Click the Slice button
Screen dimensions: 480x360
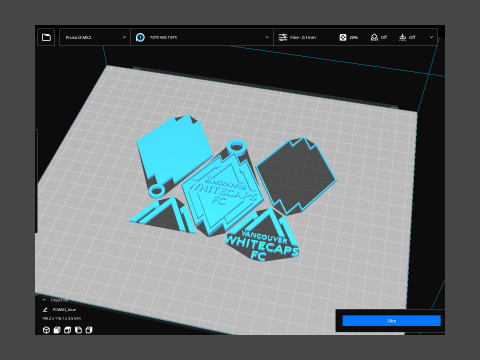click(391, 321)
